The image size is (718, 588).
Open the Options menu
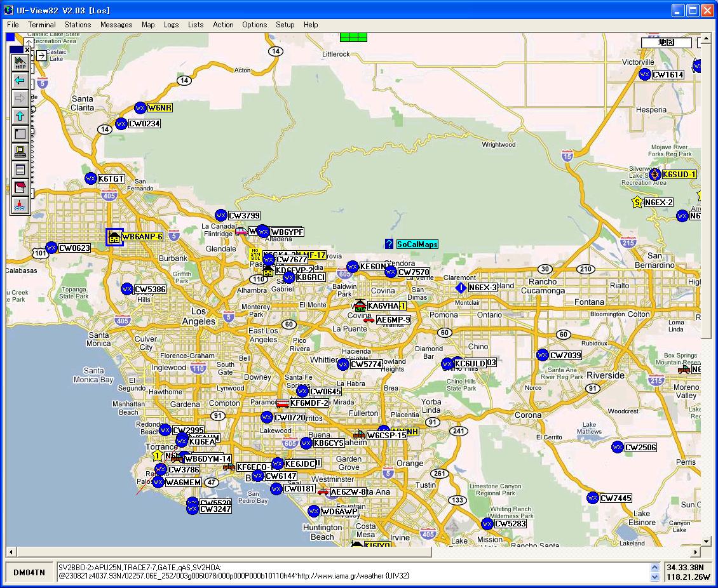254,25
